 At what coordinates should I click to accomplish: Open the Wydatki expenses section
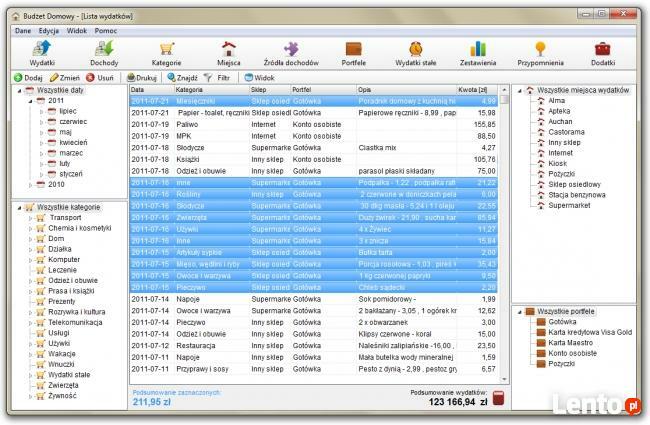pyautogui.click(x=42, y=53)
